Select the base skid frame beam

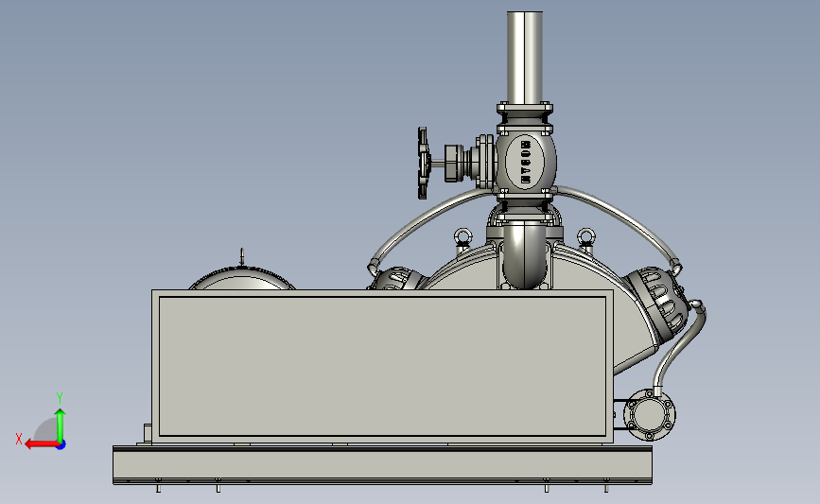(x=382, y=465)
